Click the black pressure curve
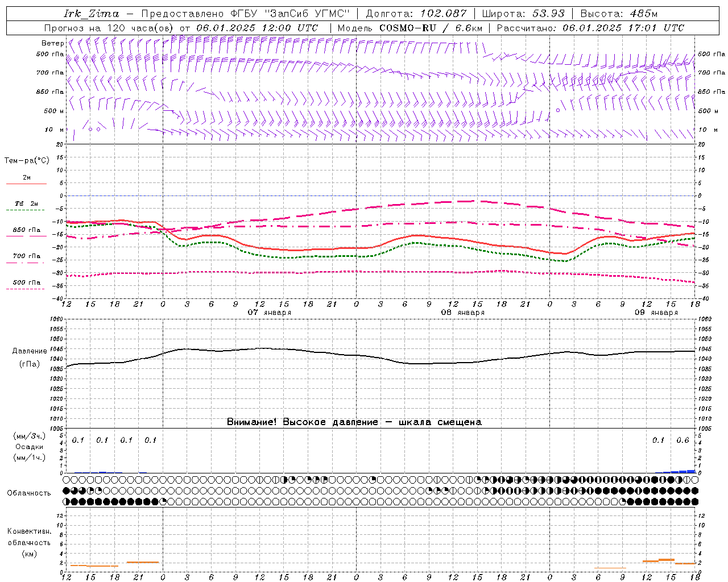Screen dimensions: 728x582 [381, 357]
